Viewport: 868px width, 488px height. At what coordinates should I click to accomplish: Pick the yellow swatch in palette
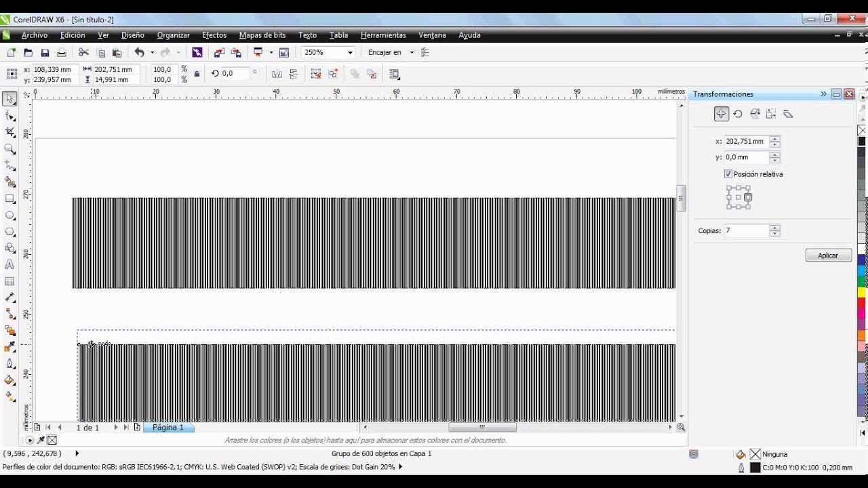(862, 293)
